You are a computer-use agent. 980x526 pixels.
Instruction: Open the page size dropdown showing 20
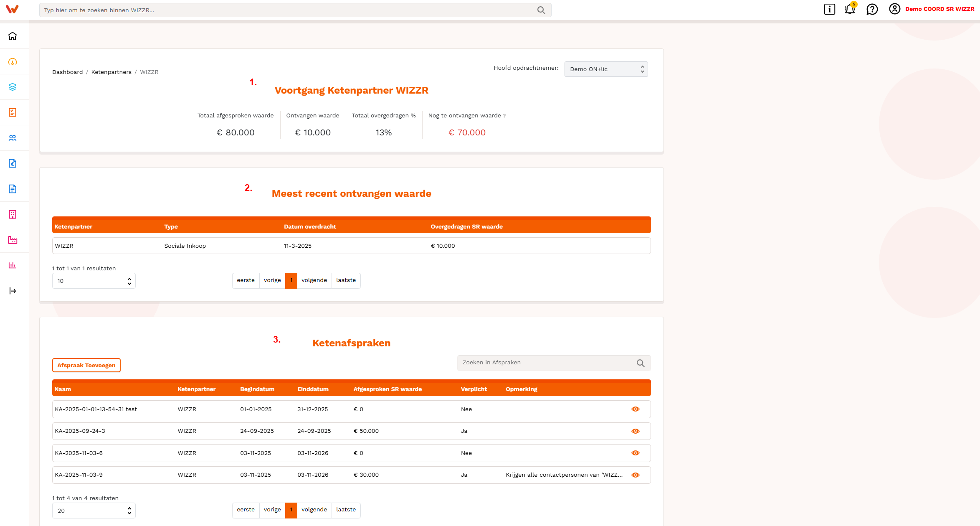(x=94, y=511)
